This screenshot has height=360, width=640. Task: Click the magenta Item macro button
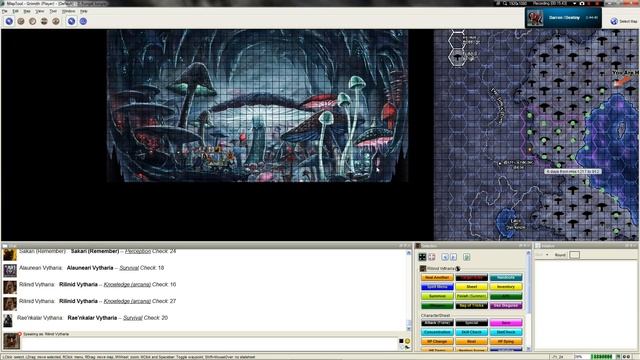(x=506, y=323)
